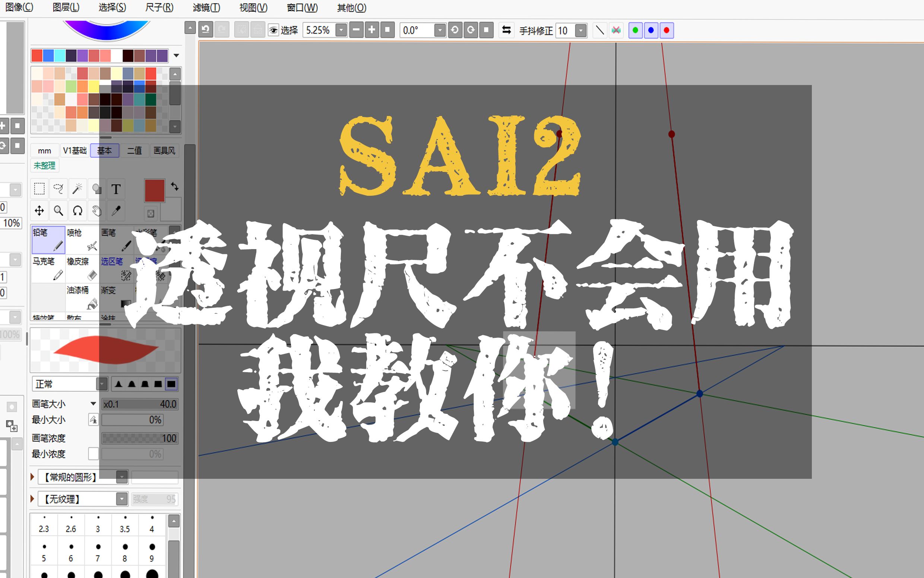Select the magnifier zoom tool
The height and width of the screenshot is (578, 924).
tap(58, 211)
